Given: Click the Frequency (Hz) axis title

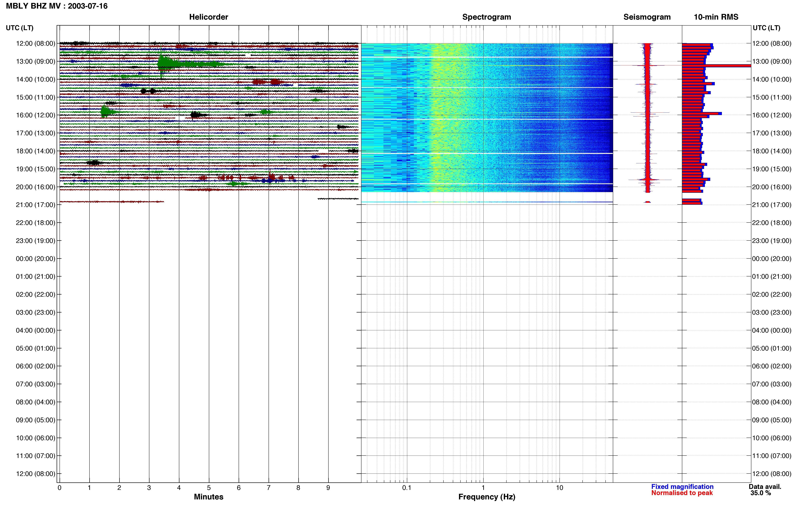Looking at the screenshot, I should tap(487, 497).
